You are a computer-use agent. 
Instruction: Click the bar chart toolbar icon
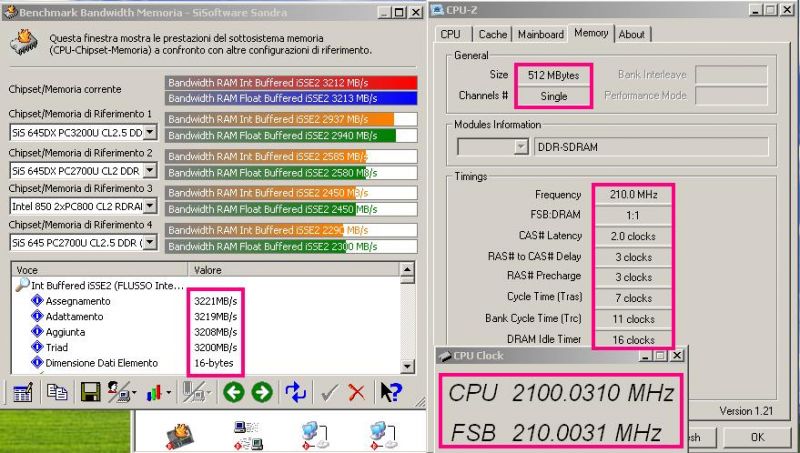click(x=155, y=393)
